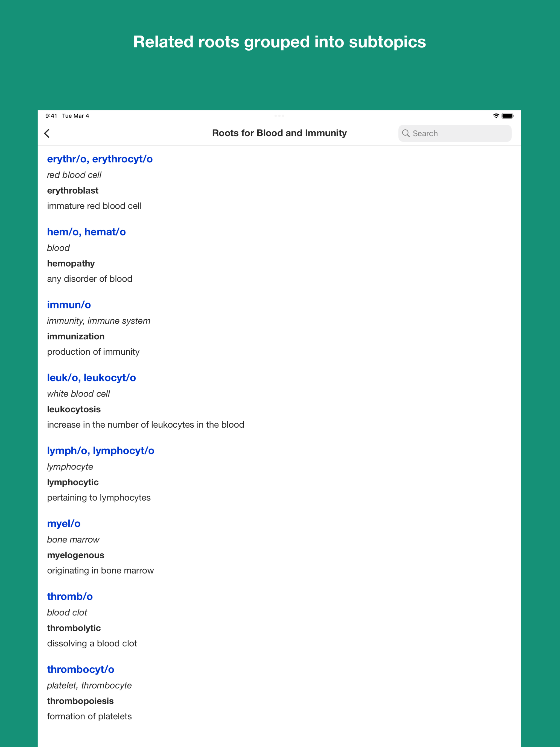This screenshot has width=560, height=747.
Task: Select the example word 'leukocytosis'
Action: pos(74,409)
